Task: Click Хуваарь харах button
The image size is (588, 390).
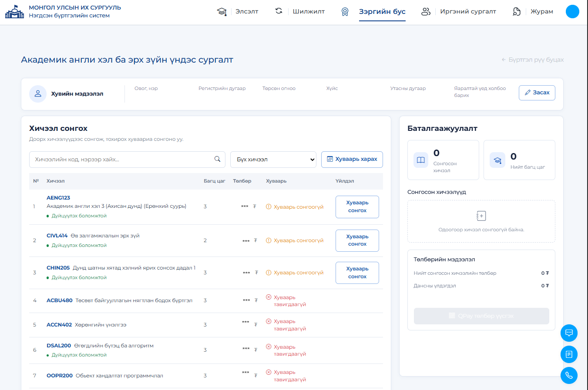Action: coord(352,159)
